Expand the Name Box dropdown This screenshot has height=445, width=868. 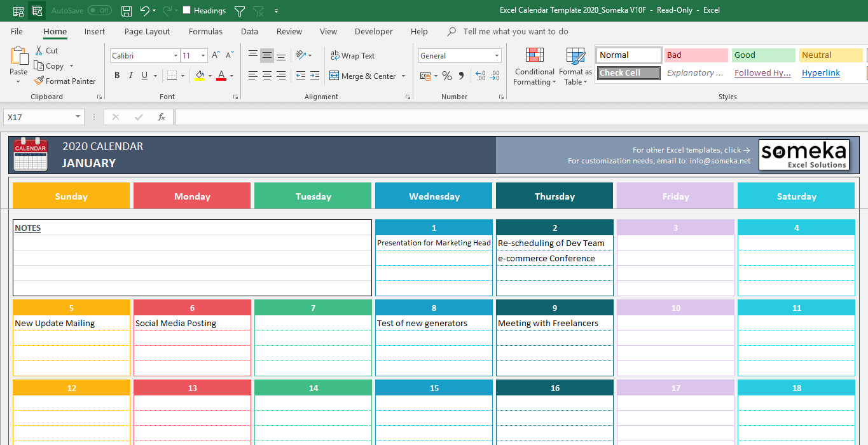pyautogui.click(x=78, y=117)
